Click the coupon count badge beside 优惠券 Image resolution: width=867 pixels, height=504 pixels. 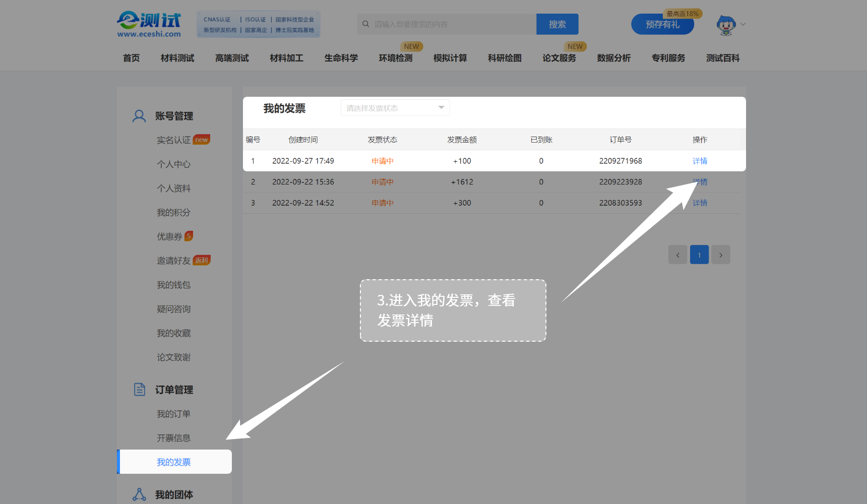pos(189,236)
